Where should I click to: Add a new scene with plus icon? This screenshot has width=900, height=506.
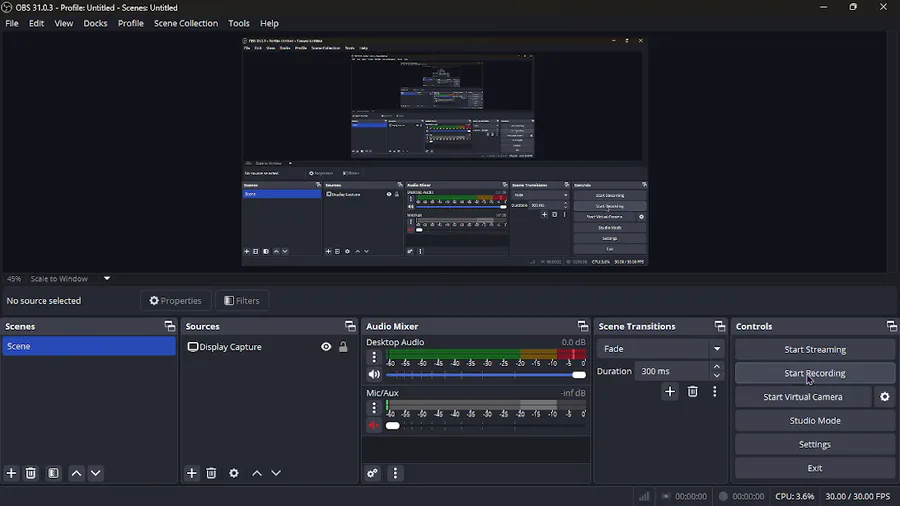click(x=11, y=473)
